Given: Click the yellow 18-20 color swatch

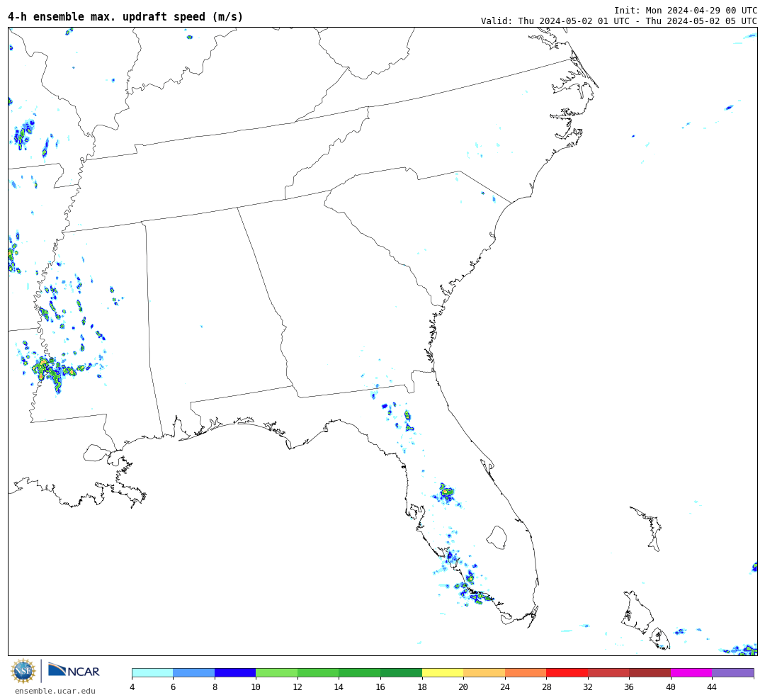Looking at the screenshot, I should pos(443,672).
